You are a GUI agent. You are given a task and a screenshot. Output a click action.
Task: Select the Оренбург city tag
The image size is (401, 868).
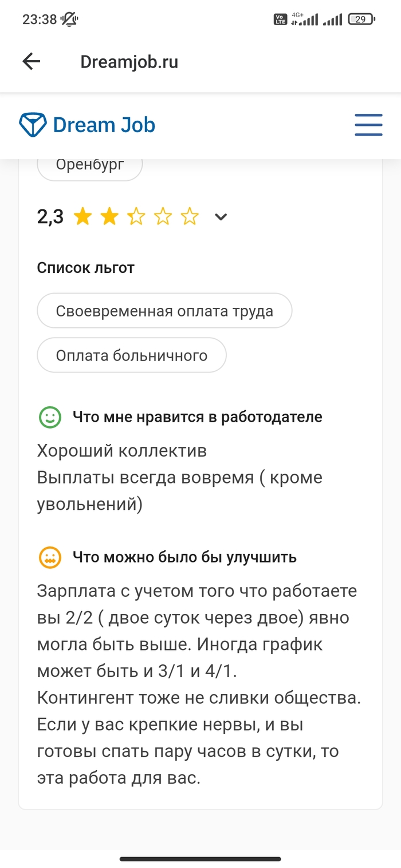[x=90, y=165]
